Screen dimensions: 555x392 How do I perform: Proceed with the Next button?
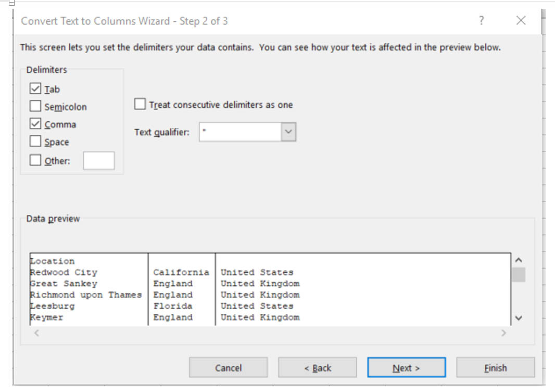(x=406, y=368)
